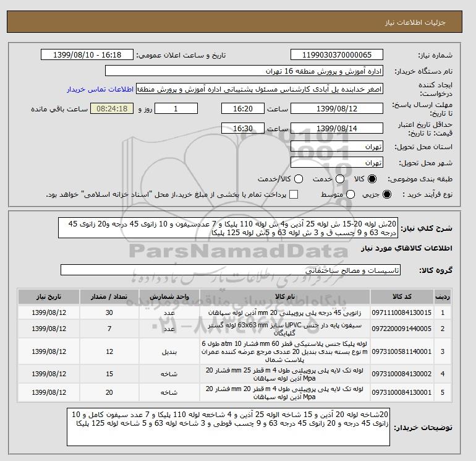Image resolution: width=476 pixels, height=461 pixels.
Task: Select the متوسط purchase process option
Action: click(x=351, y=194)
